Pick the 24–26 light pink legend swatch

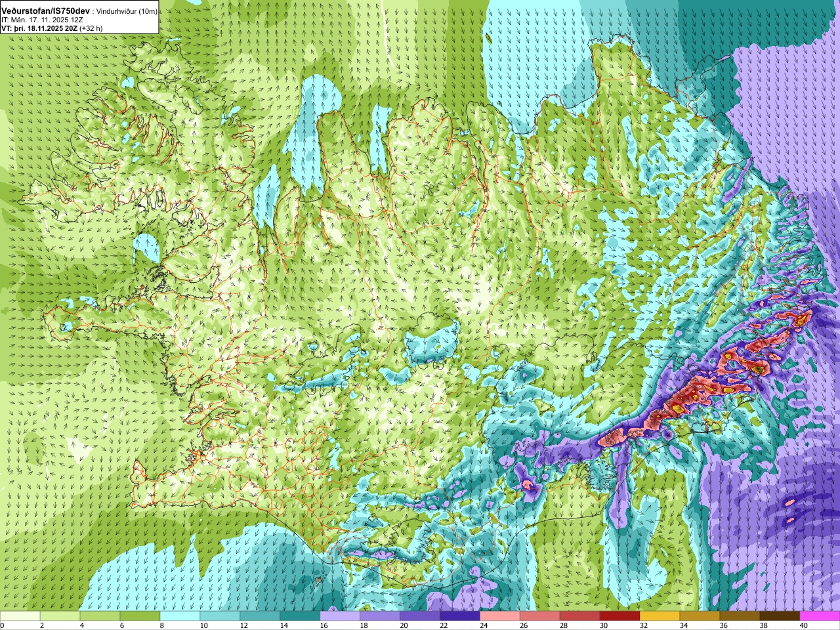tap(500, 616)
